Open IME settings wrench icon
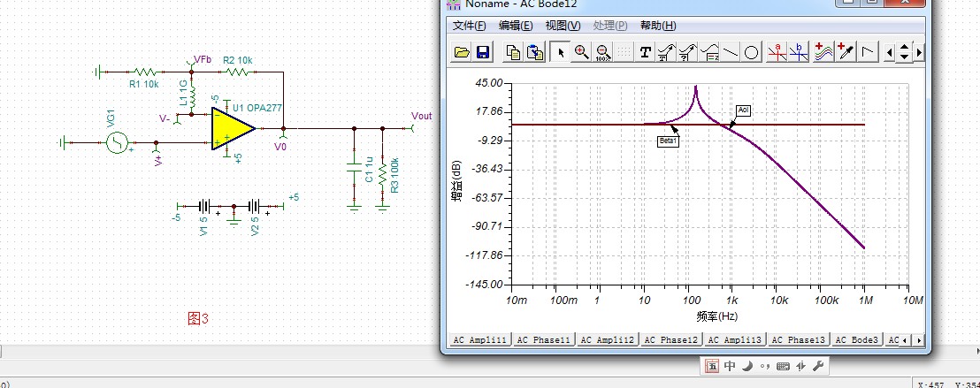 click(819, 366)
